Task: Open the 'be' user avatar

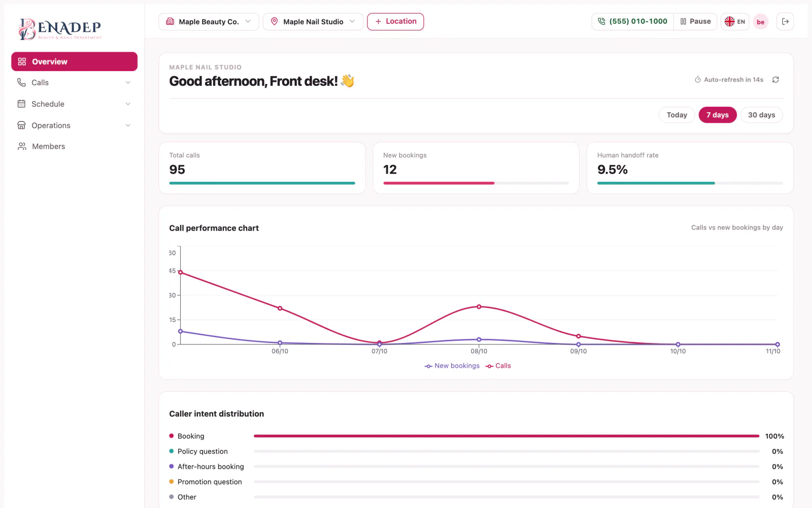Action: (x=761, y=22)
